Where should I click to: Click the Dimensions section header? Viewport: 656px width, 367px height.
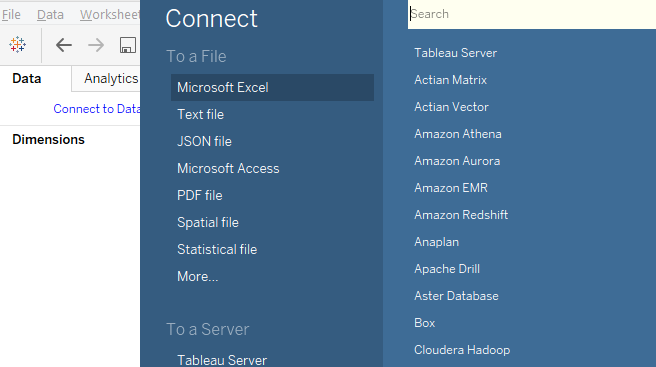tap(49, 139)
